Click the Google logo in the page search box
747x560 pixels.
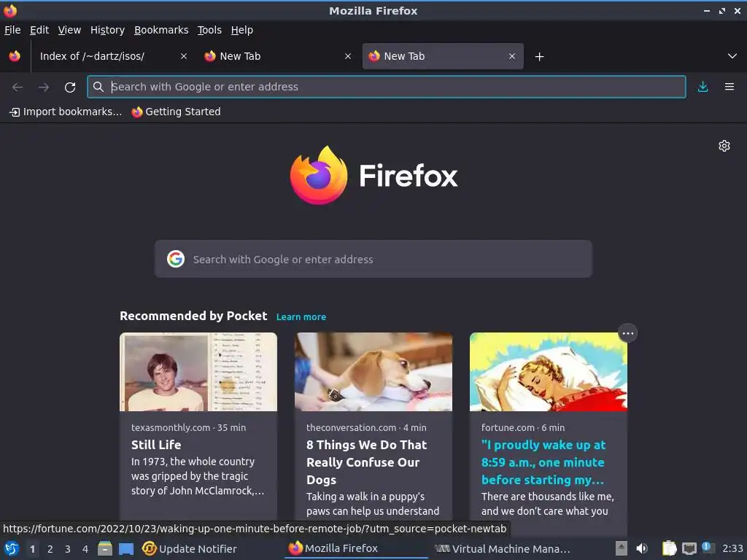[176, 259]
